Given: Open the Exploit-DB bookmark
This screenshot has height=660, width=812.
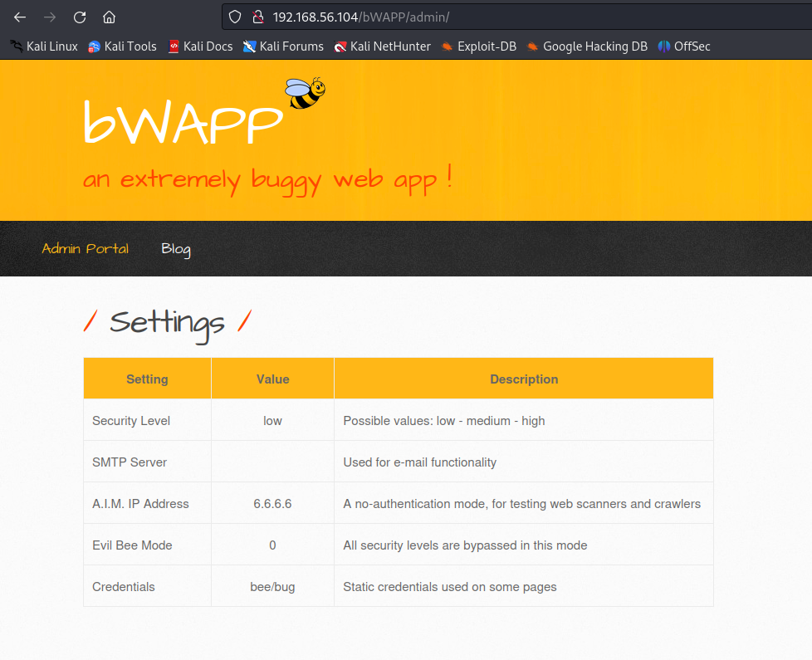Looking at the screenshot, I should [478, 46].
